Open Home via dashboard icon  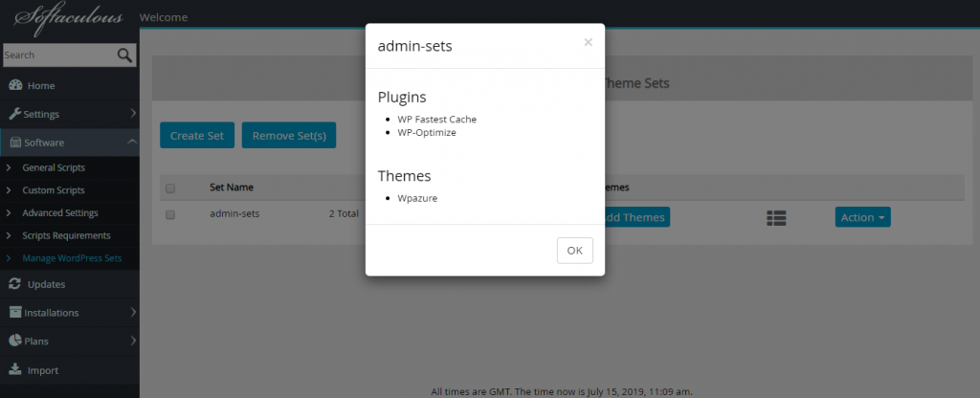[x=15, y=85]
